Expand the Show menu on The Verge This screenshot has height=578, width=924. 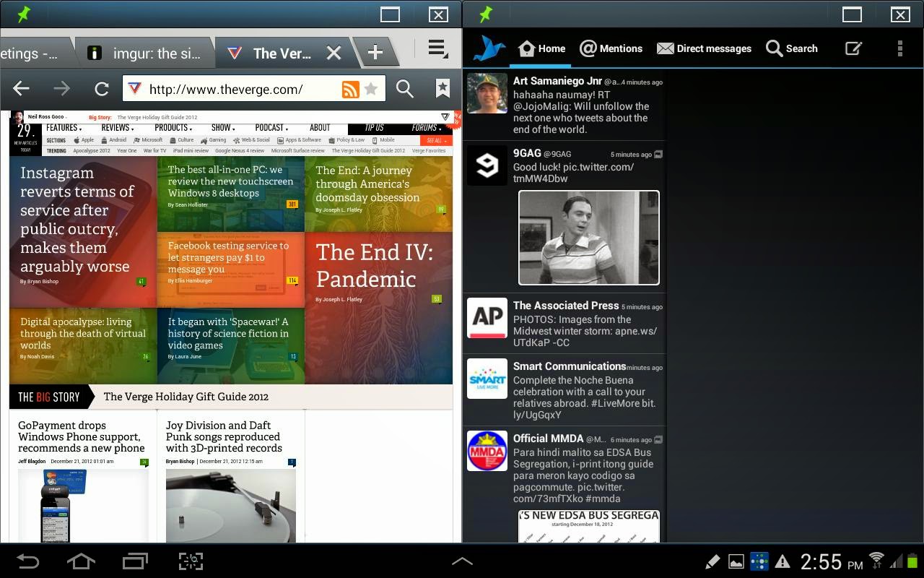223,128
